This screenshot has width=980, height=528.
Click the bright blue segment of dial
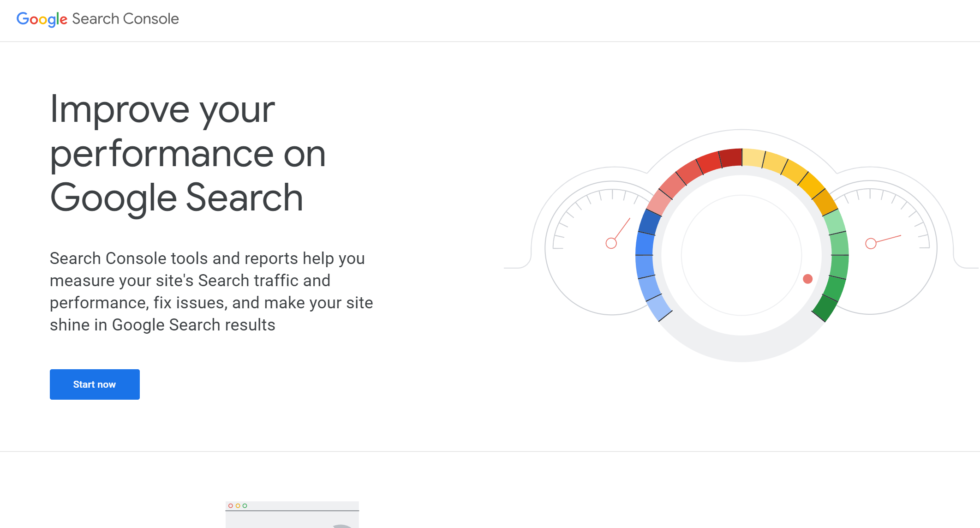pos(645,244)
